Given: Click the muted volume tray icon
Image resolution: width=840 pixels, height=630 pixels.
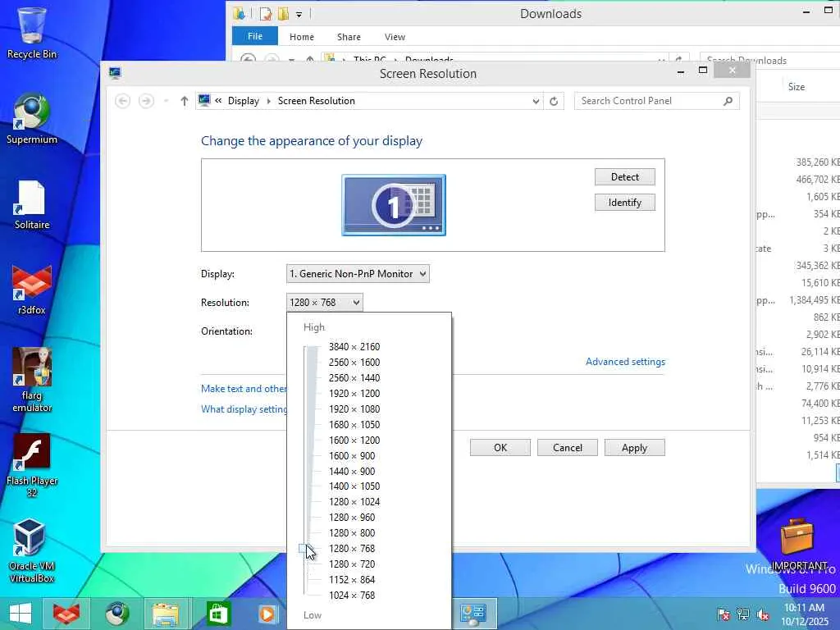Looking at the screenshot, I should 763,614.
